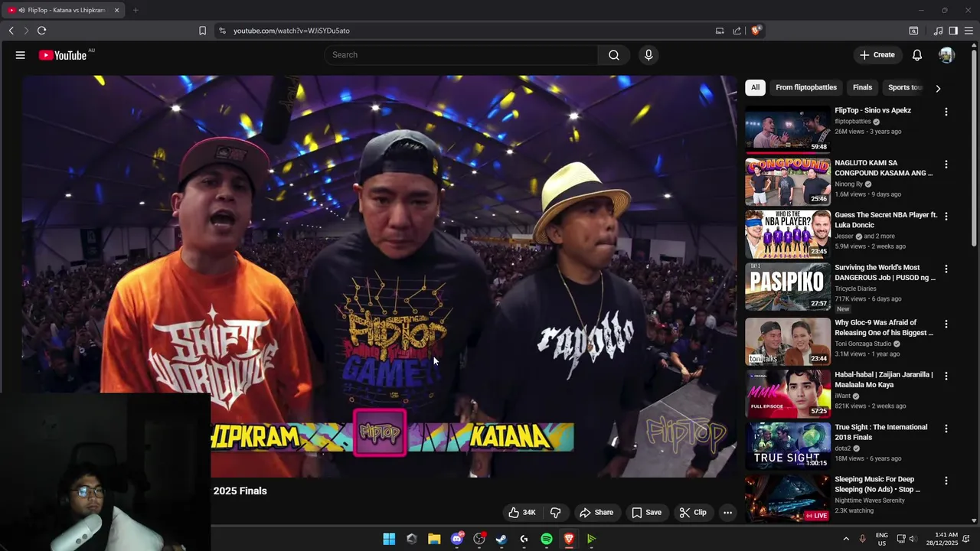Open the tab search icon in toolbar
The height and width of the screenshot is (551, 980).
(x=913, y=31)
